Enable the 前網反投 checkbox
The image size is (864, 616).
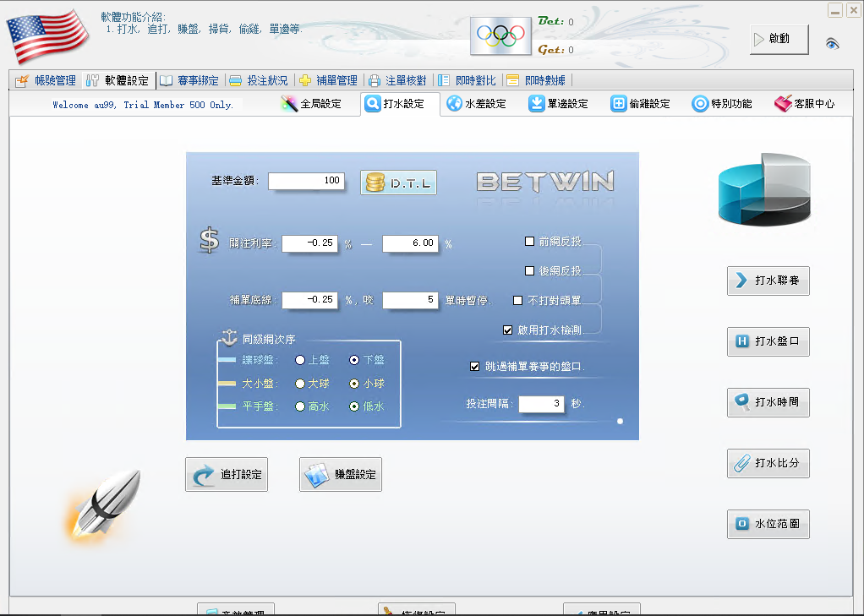[x=529, y=241]
